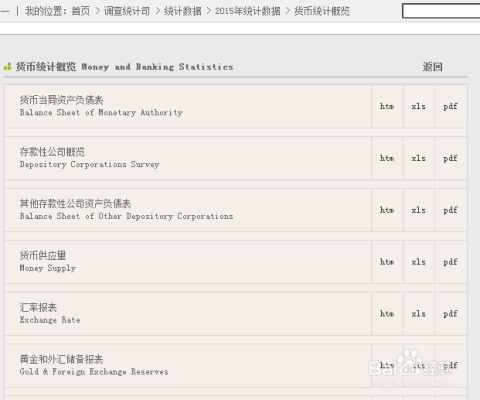Screen dimensions: 480x400
Task: Download xls for Other Depository Corporations balance sheet
Action: 418,210
